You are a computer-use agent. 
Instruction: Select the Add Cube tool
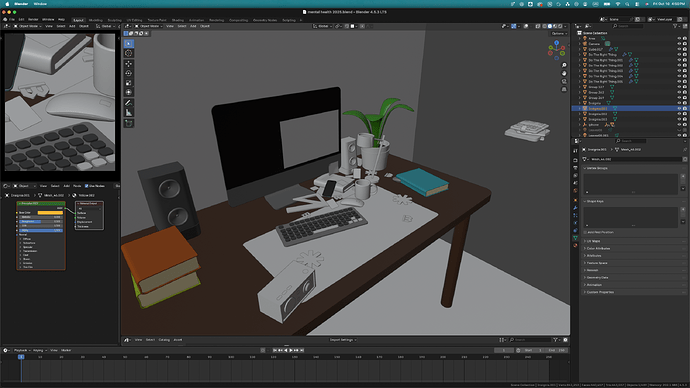coord(128,123)
